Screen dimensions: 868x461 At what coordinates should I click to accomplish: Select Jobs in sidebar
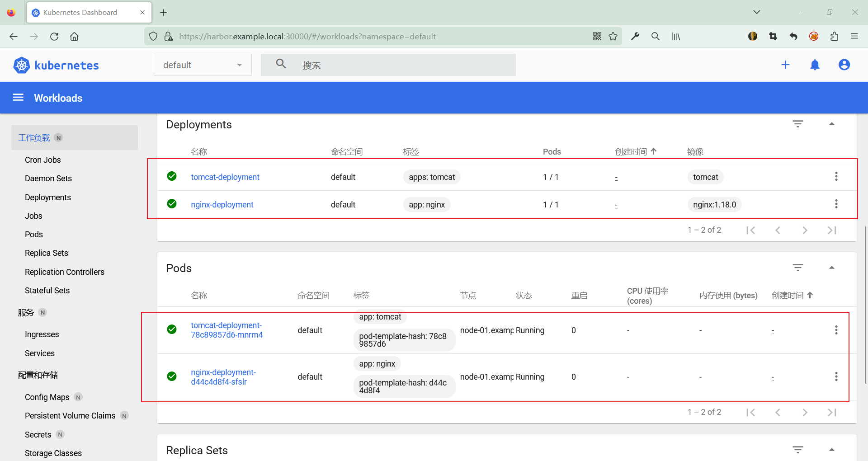[x=33, y=216]
